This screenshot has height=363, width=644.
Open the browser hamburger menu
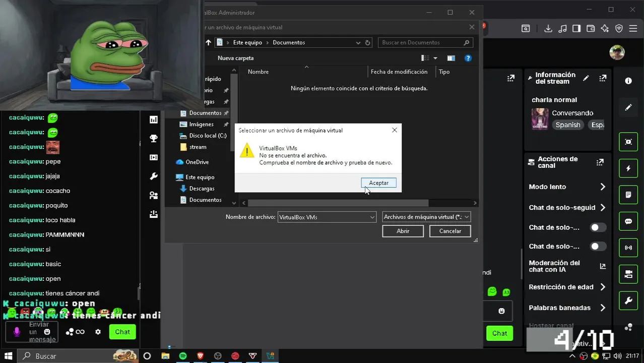click(634, 29)
